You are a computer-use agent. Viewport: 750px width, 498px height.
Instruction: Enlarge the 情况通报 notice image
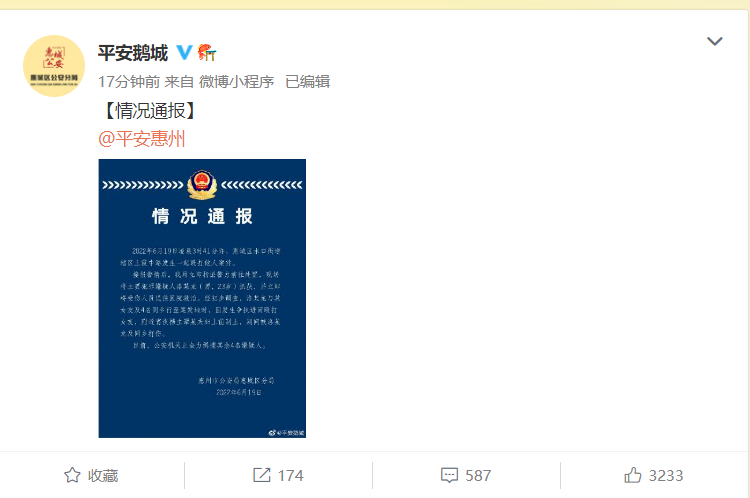(x=202, y=299)
